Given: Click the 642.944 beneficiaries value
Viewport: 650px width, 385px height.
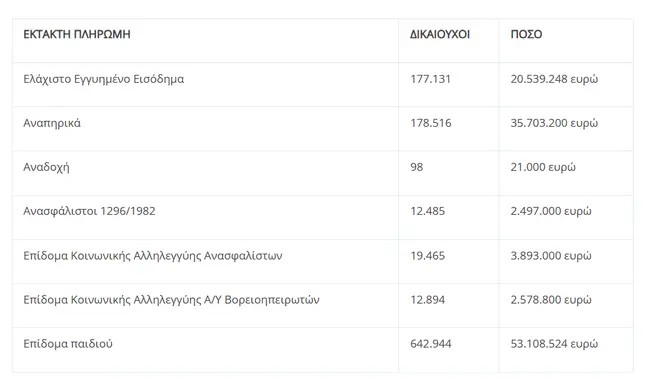Looking at the screenshot, I should click(x=431, y=344).
